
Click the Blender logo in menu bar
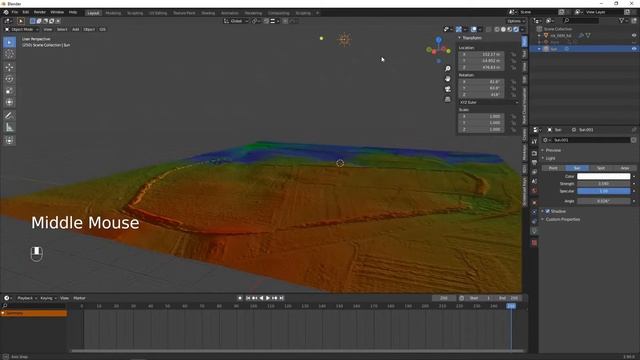(x=6, y=12)
